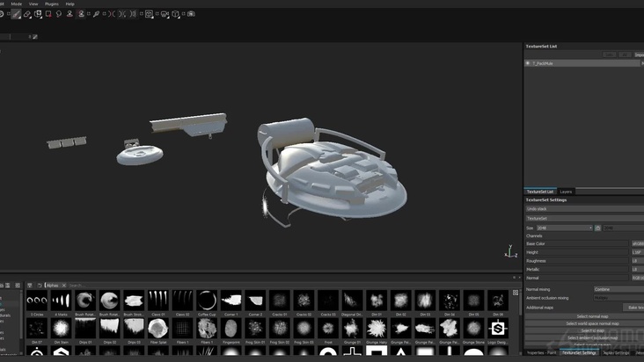Viewport: 644px width, 362px height.
Task: Select the Smudge tool
Action: [x=59, y=14]
